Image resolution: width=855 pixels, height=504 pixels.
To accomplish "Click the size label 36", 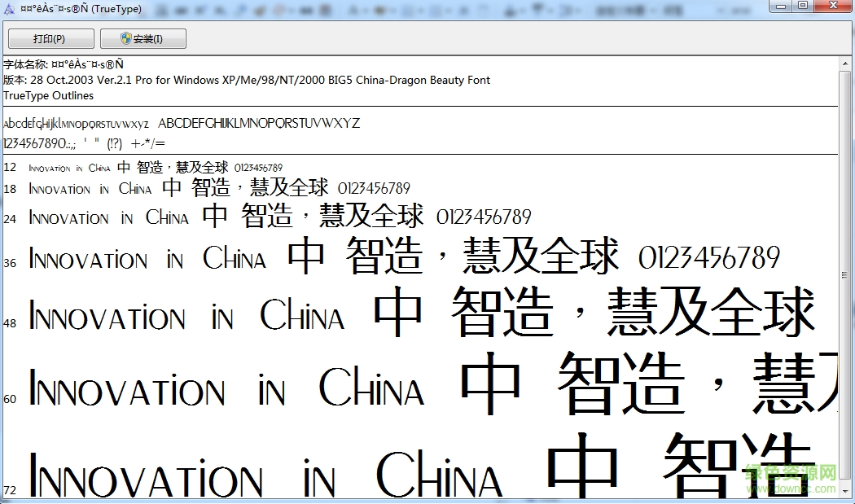I will coord(10,262).
